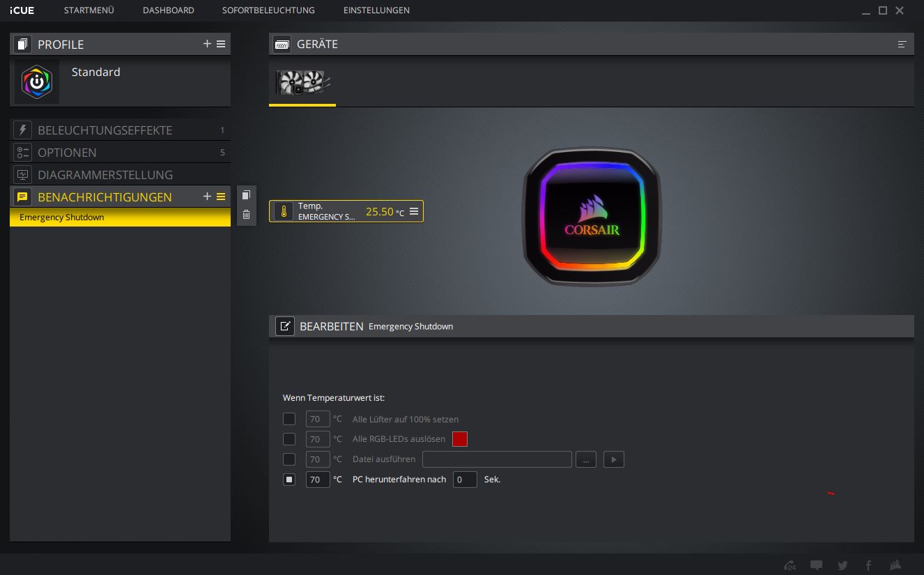This screenshot has width=924, height=575.
Task: Open Benachrichtigungen yellow list menu
Action: (x=221, y=197)
